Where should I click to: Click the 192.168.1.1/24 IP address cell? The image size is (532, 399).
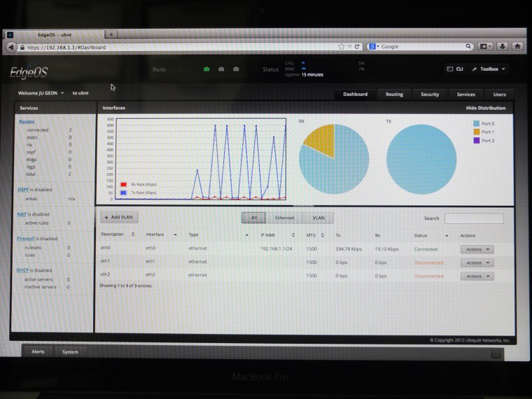pyautogui.click(x=276, y=248)
